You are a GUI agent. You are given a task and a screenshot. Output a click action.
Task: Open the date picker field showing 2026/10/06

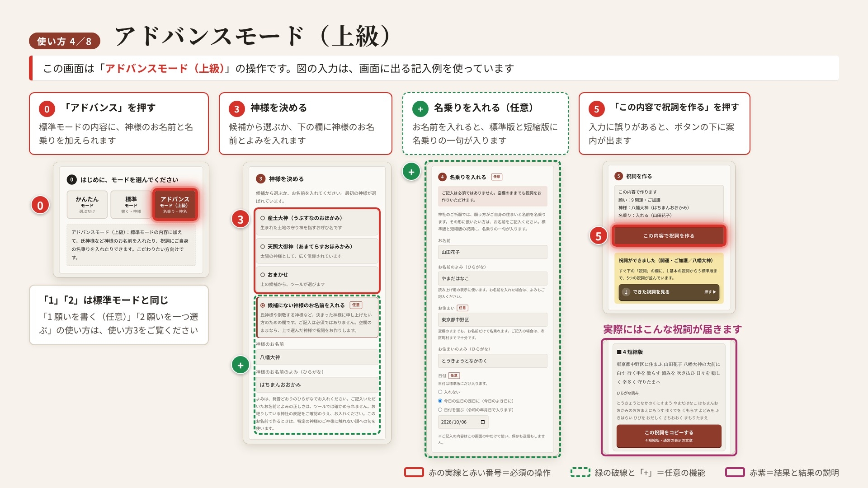coord(463,422)
